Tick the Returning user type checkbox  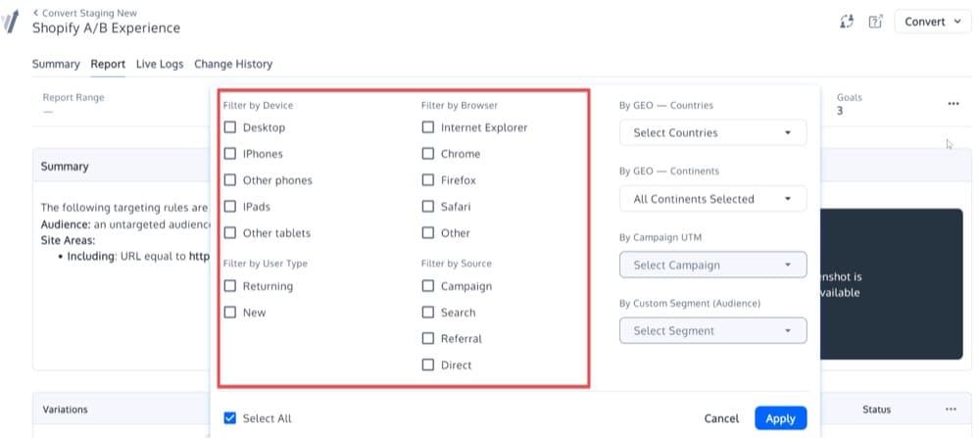[230, 286]
